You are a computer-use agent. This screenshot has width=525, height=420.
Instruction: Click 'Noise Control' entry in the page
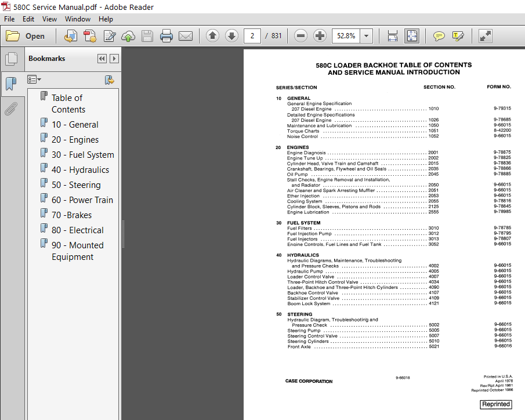click(x=302, y=137)
